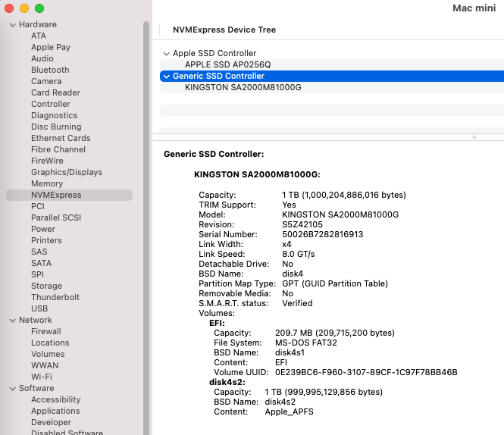Open Power information

pyautogui.click(x=43, y=229)
